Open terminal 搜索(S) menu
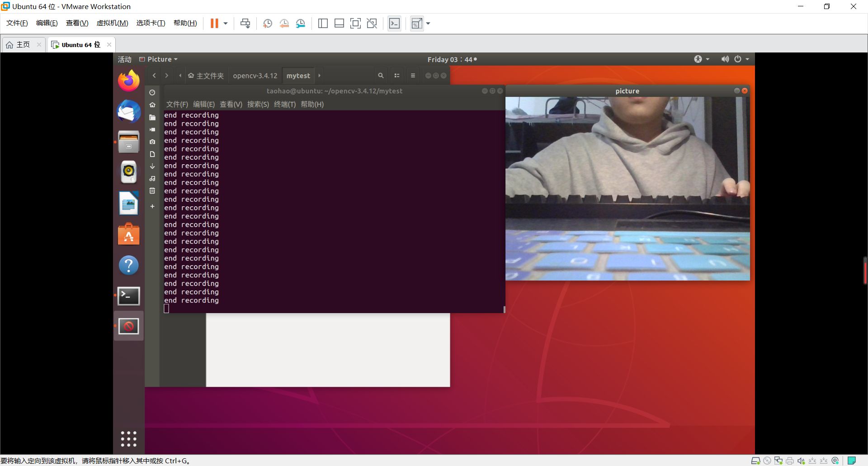 click(258, 105)
